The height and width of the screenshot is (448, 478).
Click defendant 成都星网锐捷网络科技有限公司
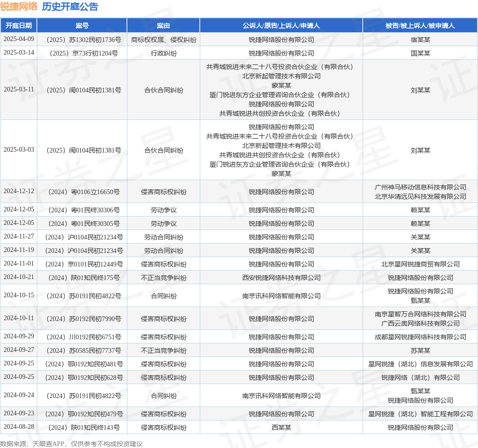click(x=421, y=337)
